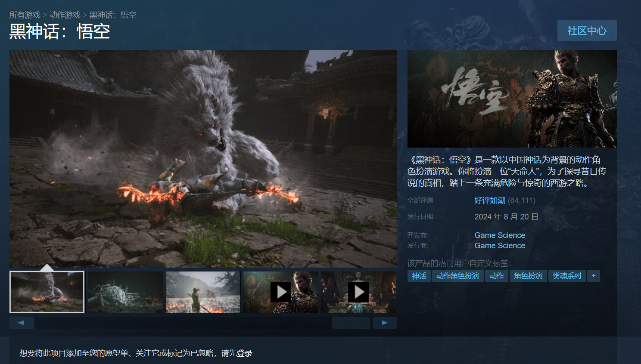Open the 社区中心 button
This screenshot has width=641, height=364.
tap(587, 31)
